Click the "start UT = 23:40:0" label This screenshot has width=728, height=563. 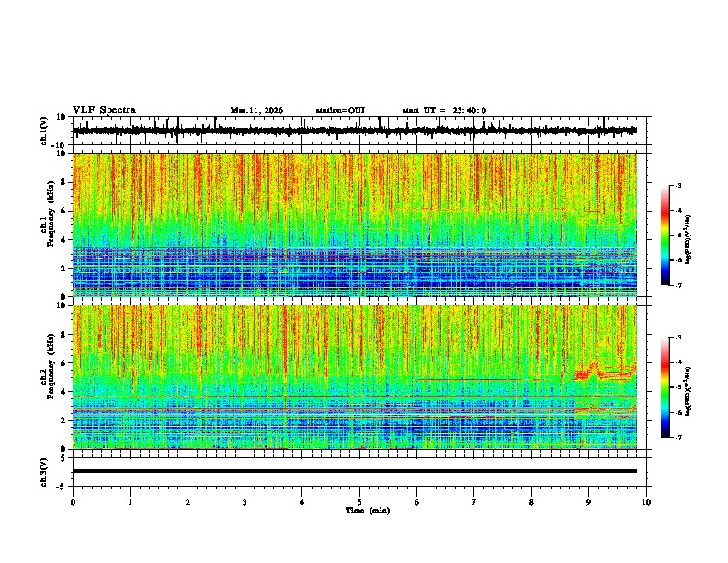tap(444, 110)
